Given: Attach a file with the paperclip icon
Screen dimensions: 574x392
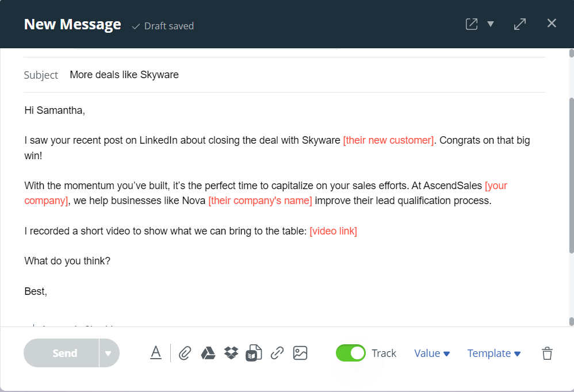Looking at the screenshot, I should (185, 353).
